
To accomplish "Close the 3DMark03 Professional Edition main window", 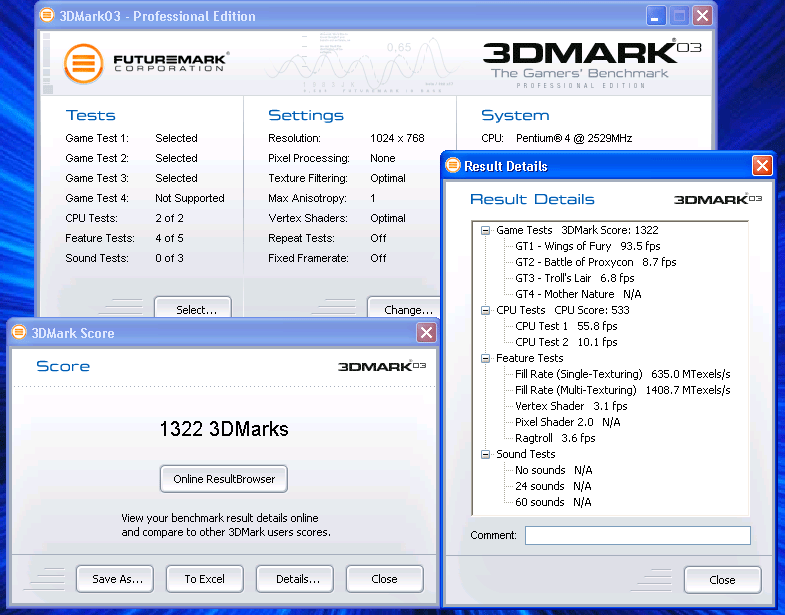I will [x=702, y=16].
